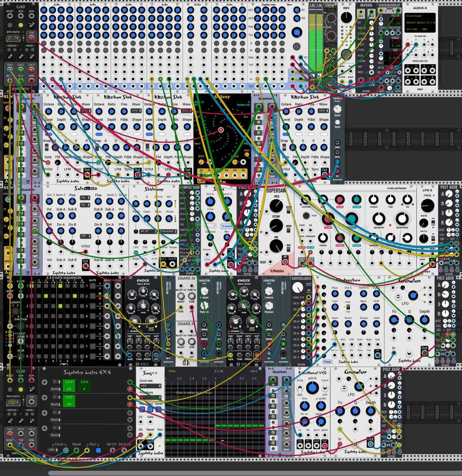Toggle the Seq++ Run blue button
This screenshot has height=476, width=462.
(x=150, y=409)
